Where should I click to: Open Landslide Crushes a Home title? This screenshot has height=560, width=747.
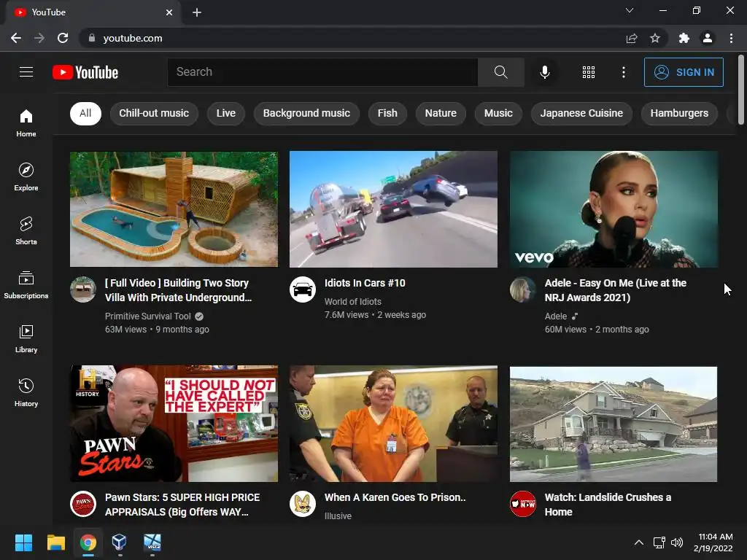click(x=608, y=505)
